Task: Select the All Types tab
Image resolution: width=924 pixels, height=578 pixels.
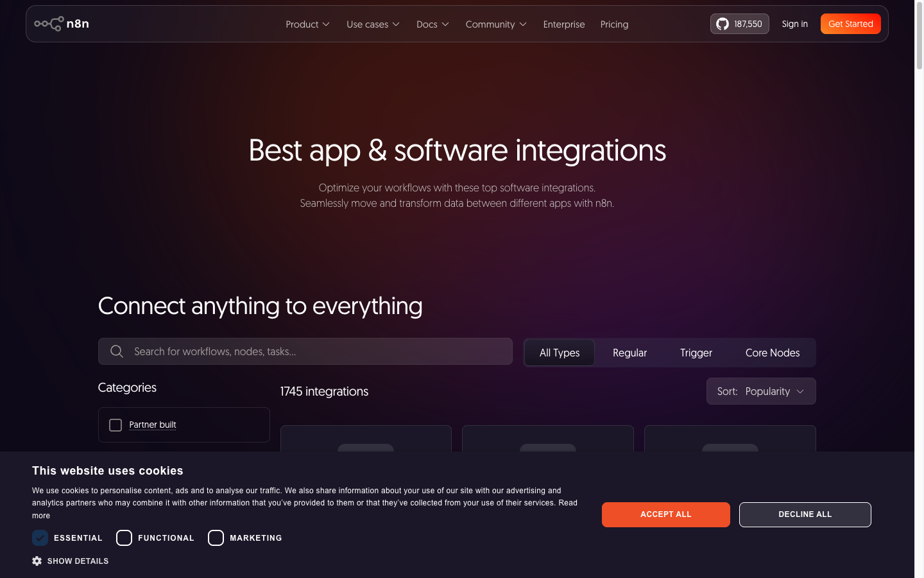Action: tap(560, 353)
